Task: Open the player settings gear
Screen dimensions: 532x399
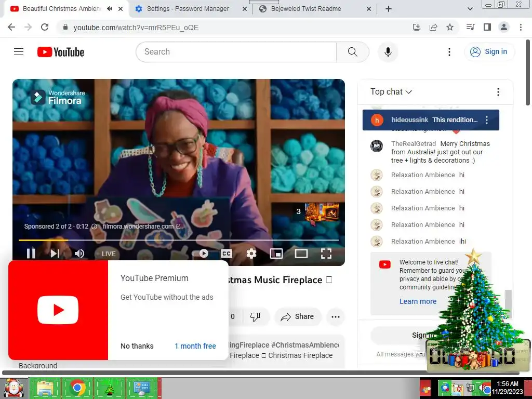Action: tap(251, 254)
